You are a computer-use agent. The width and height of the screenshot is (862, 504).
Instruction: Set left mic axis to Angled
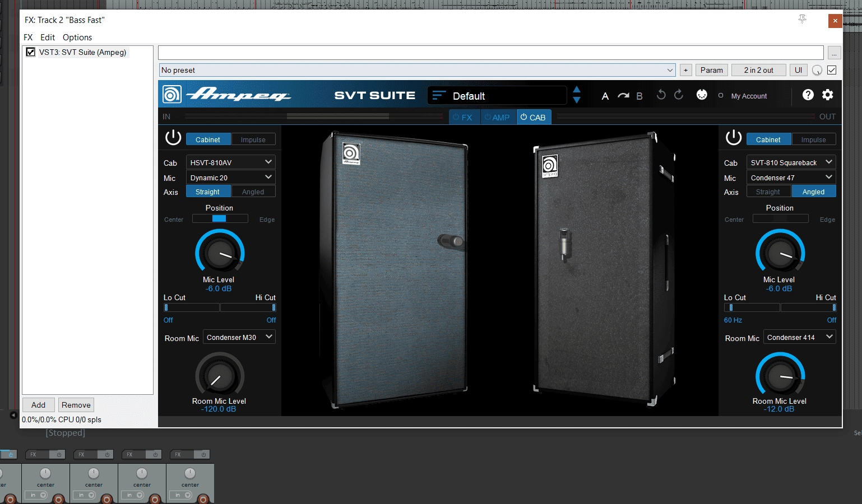coord(253,192)
